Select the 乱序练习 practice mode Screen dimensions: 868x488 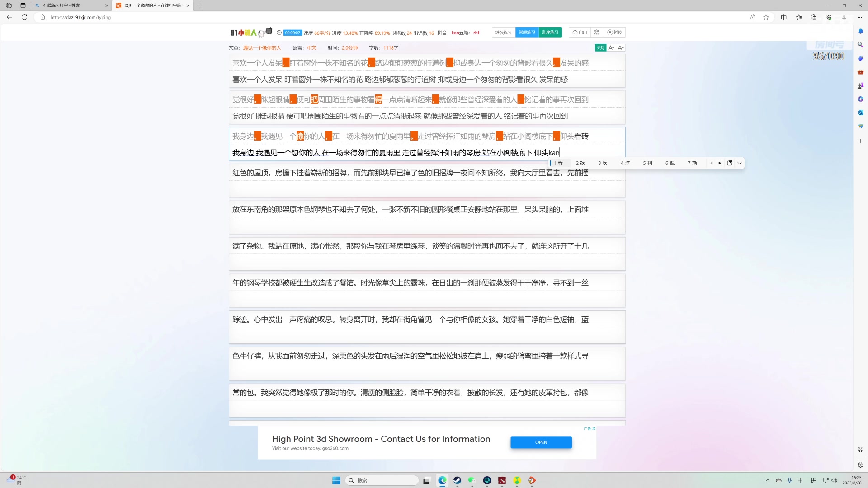coord(550,32)
